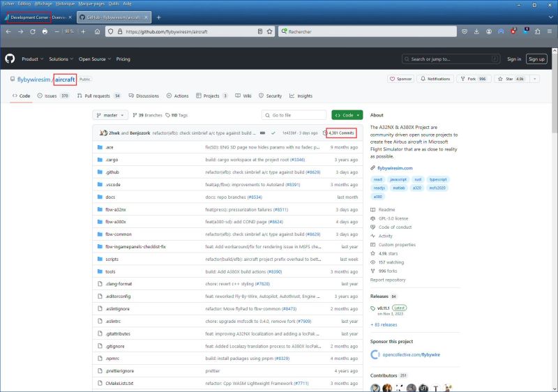This screenshot has height=392, width=558.
Task: Expand the Star lists dropdown arrow
Action: click(x=534, y=79)
